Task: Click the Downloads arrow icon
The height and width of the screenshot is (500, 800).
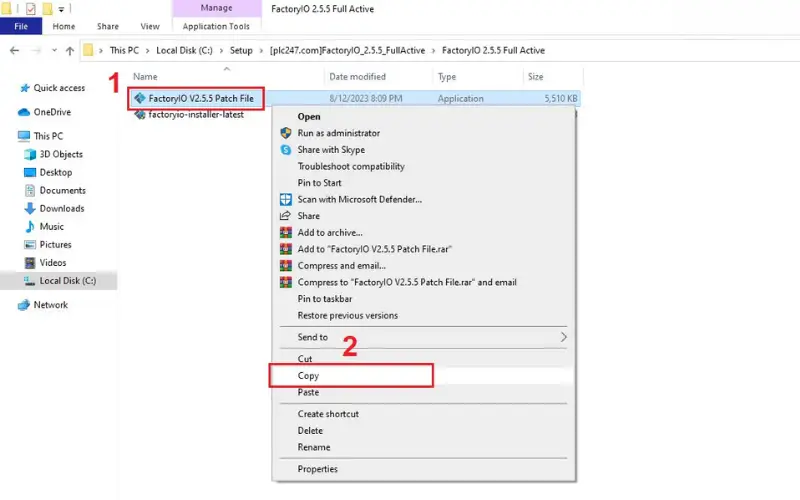Action: point(30,208)
